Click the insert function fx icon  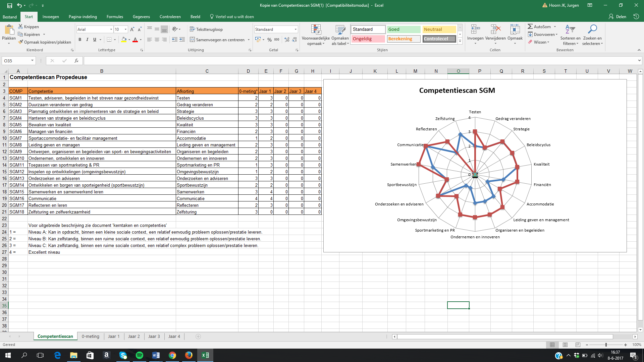coord(76,61)
